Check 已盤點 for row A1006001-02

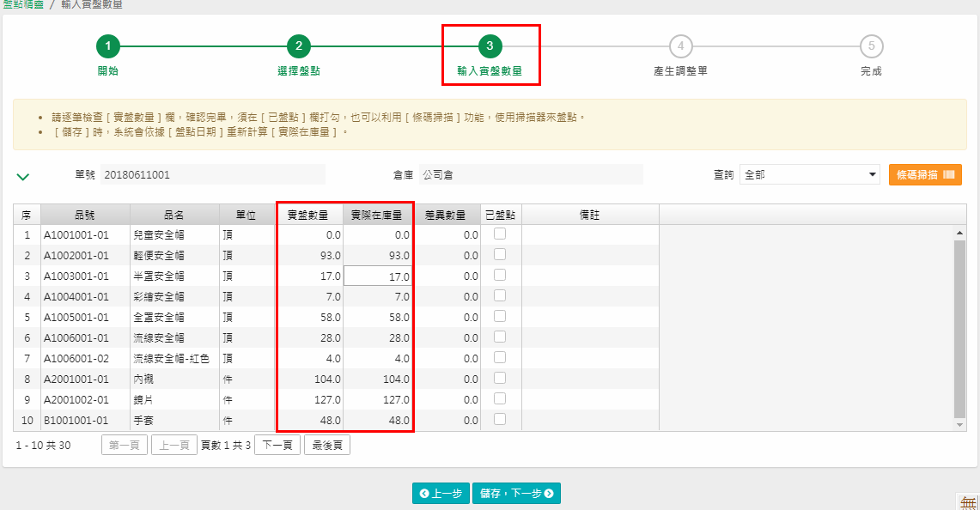(500, 357)
